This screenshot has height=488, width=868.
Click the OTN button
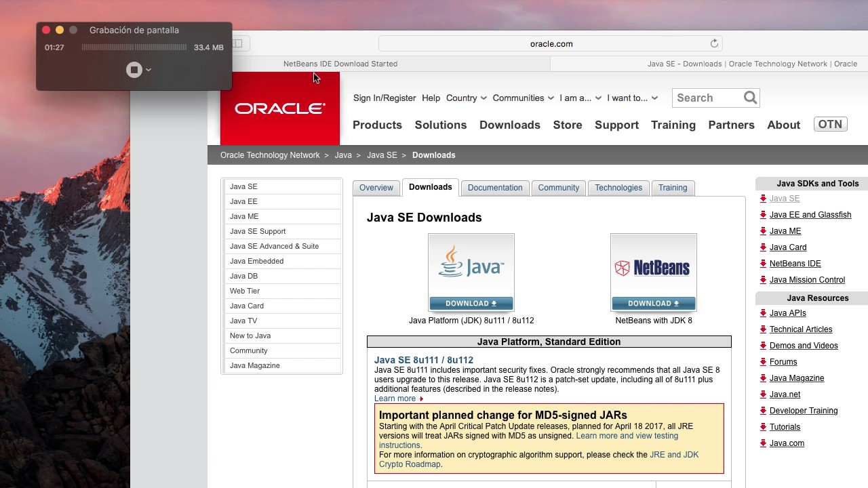click(x=830, y=125)
